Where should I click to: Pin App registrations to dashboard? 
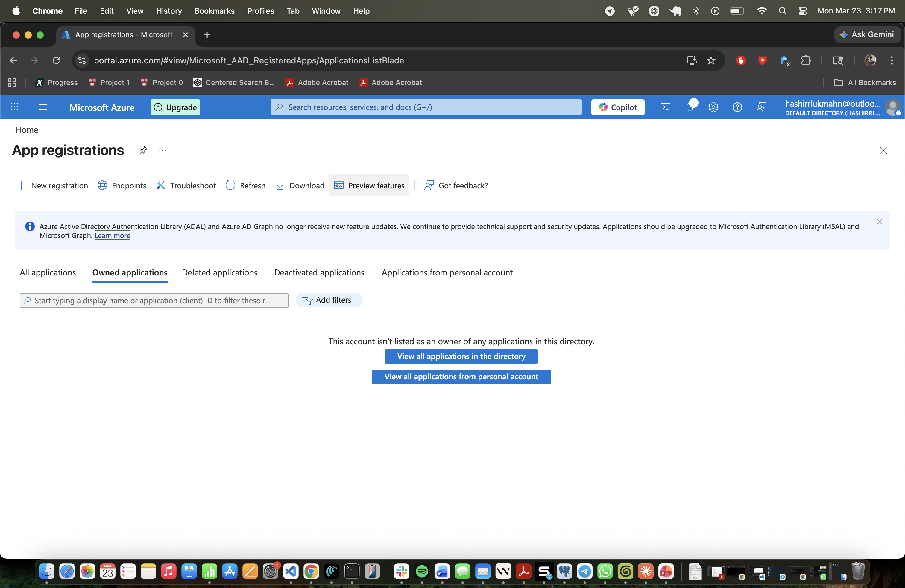coord(143,150)
